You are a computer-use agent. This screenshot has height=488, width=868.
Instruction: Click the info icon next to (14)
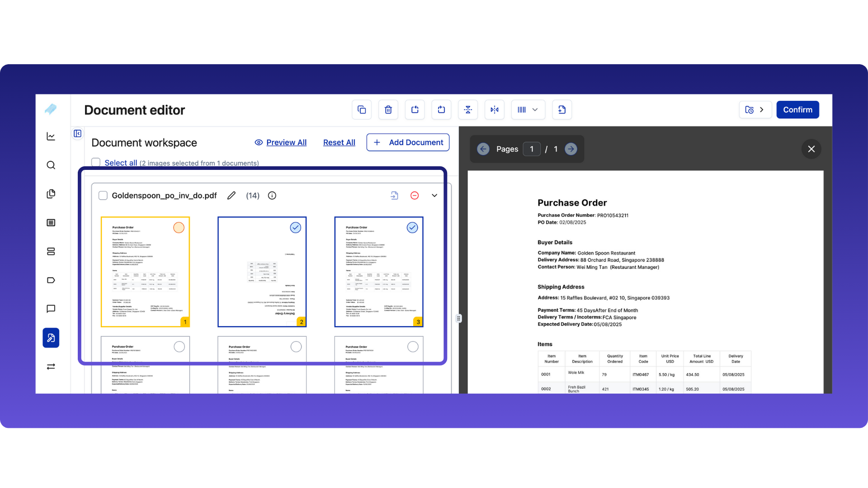click(x=272, y=196)
